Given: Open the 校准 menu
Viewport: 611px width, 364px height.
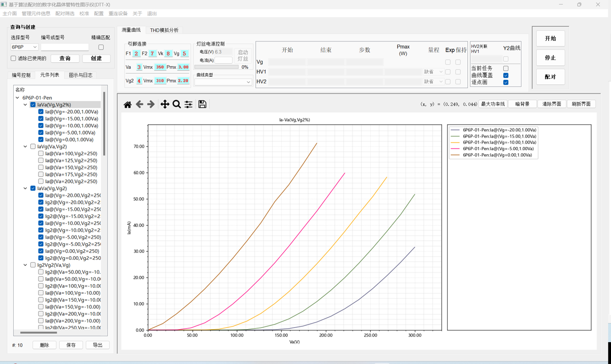Looking at the screenshot, I should [84, 14].
